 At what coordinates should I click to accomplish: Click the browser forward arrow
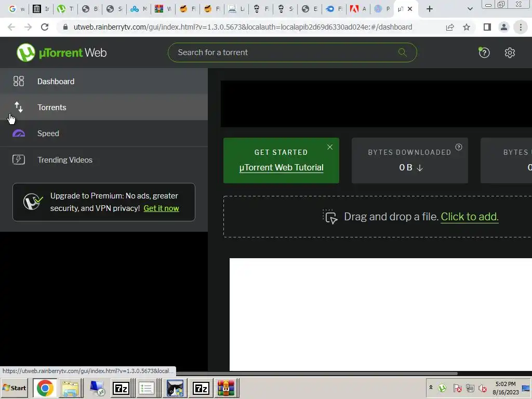[28, 27]
